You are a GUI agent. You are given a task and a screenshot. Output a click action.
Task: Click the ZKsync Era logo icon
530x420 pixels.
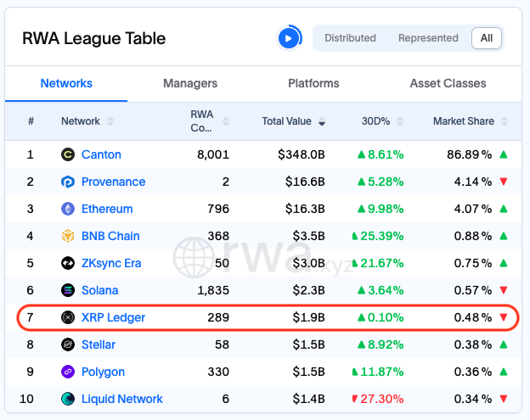coord(68,263)
